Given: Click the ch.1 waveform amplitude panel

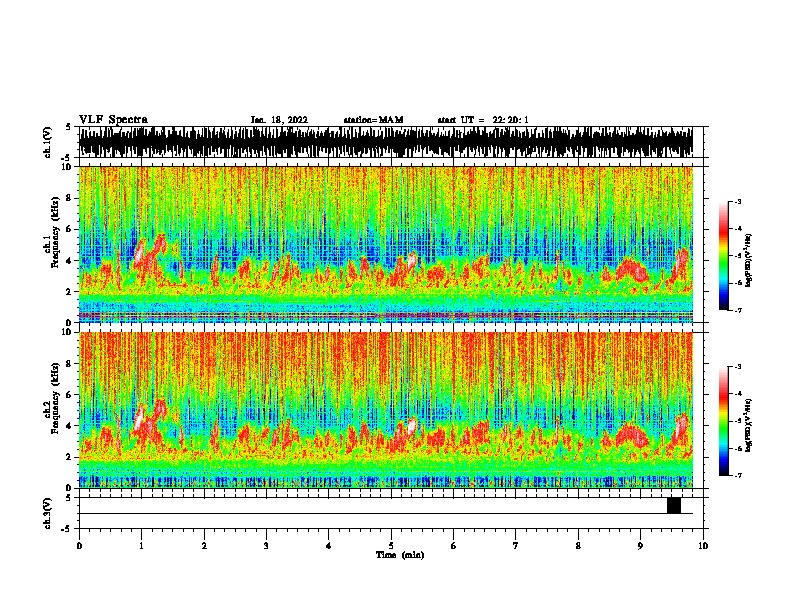Looking at the screenshot, I should tap(386, 142).
